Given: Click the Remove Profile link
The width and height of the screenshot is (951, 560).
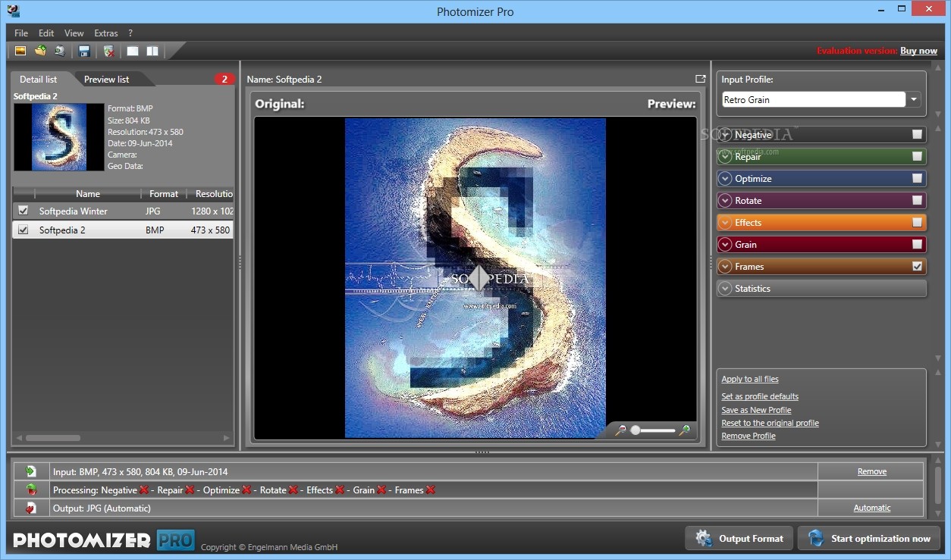Looking at the screenshot, I should 749,436.
